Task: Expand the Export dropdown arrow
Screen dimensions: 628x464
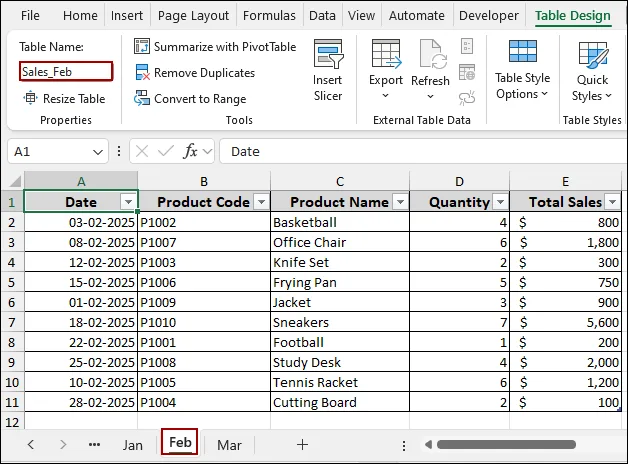Action: tap(385, 95)
